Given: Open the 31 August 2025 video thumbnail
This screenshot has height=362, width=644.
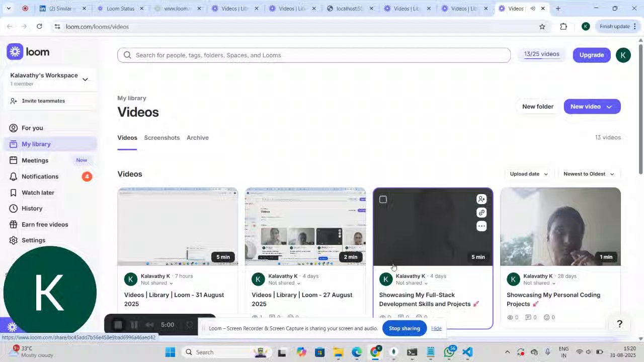Looking at the screenshot, I should click(x=178, y=227).
